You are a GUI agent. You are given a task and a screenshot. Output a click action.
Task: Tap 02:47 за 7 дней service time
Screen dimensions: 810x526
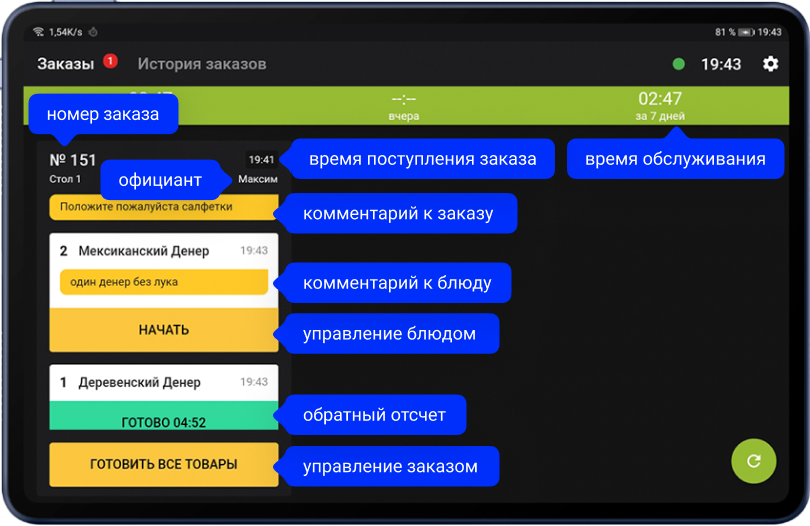[x=660, y=106]
